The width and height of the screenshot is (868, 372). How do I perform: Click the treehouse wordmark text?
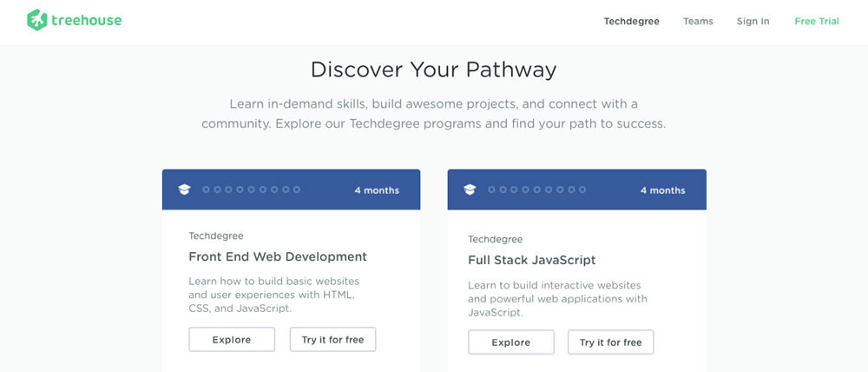point(86,21)
